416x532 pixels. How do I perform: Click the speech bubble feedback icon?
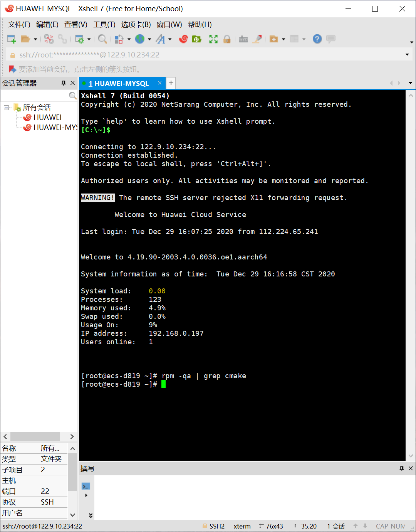pyautogui.click(x=331, y=39)
